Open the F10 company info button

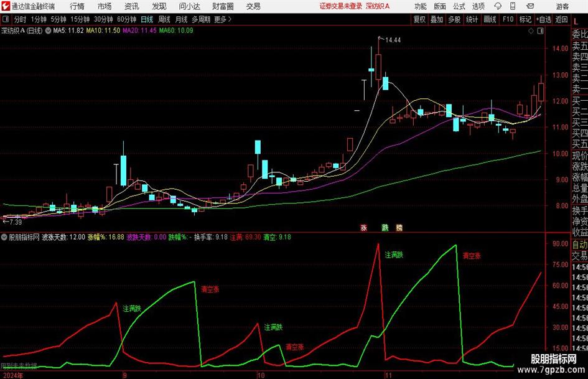coord(508,19)
